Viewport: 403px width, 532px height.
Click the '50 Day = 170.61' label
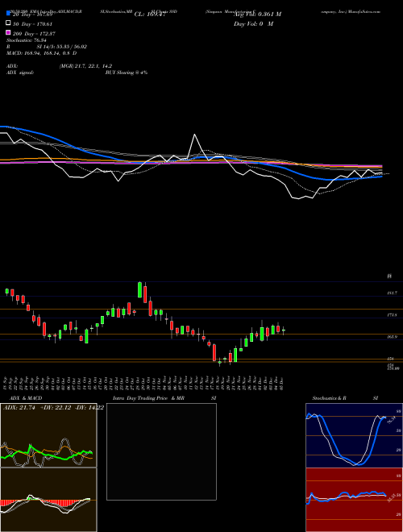[32, 24]
